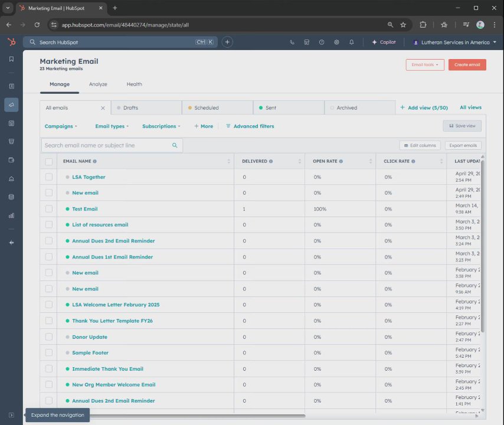Open the Thank You Letter Template FY26 link
The height and width of the screenshot is (425, 504).
point(112,321)
